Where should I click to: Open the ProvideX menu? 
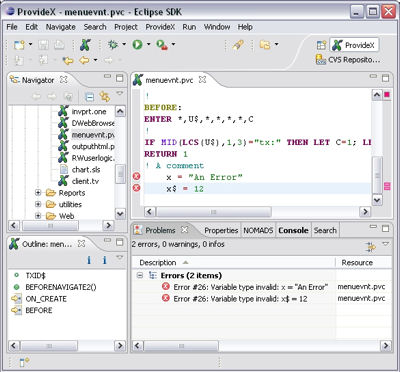[160, 27]
